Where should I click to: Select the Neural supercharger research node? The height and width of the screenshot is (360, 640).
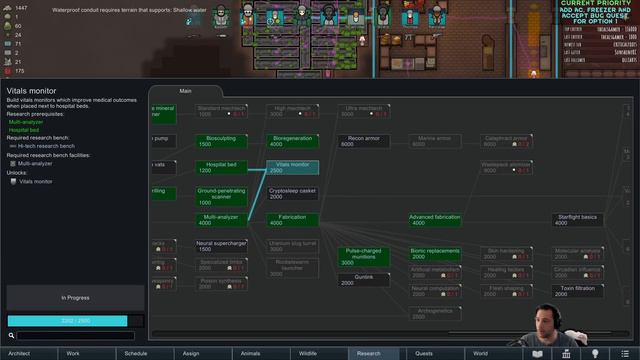pyautogui.click(x=221, y=246)
